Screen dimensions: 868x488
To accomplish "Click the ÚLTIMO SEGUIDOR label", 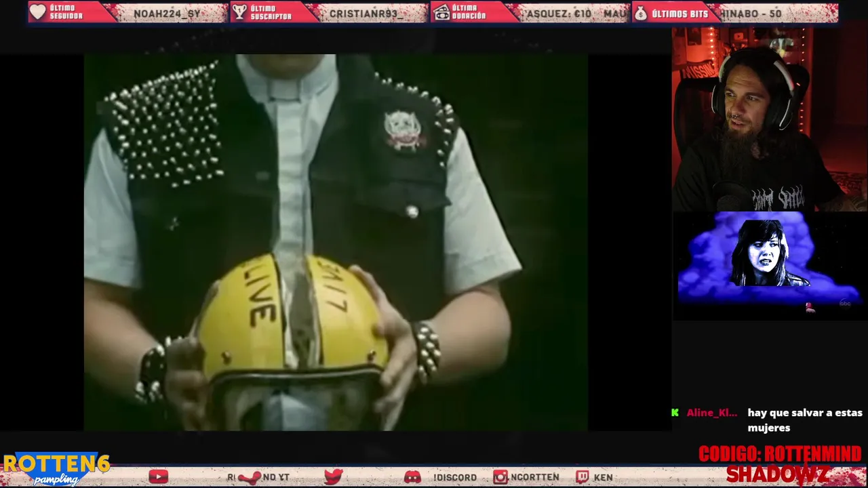I will (66, 12).
